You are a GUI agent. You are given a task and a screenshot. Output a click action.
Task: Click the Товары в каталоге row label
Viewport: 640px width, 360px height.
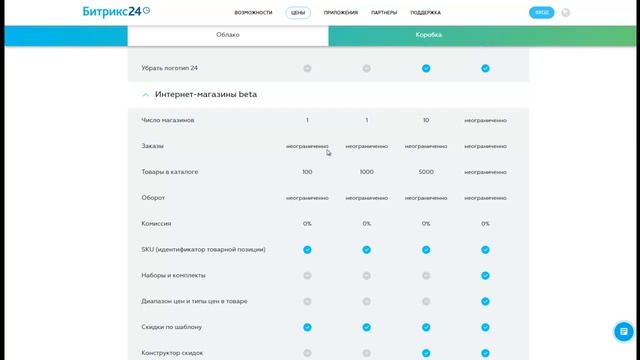(170, 172)
